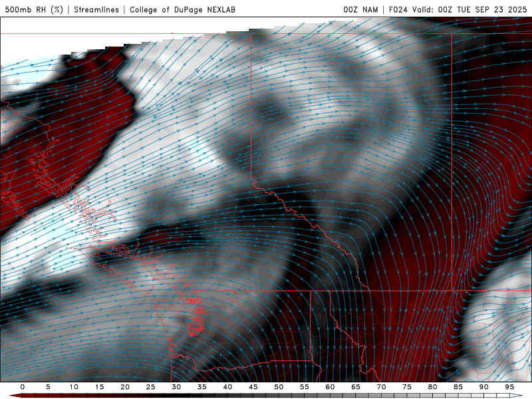
Task: Click the colorbar label "20"
Action: pyautogui.click(x=125, y=387)
